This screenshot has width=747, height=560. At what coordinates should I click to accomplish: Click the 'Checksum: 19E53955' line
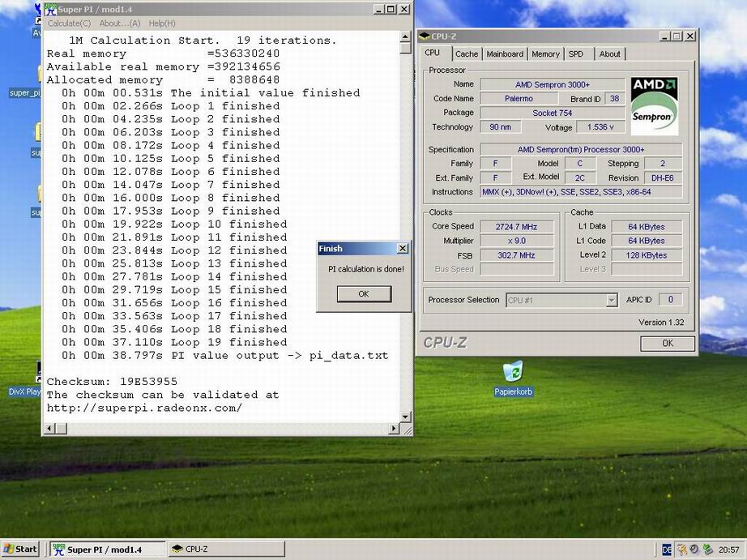click(112, 381)
